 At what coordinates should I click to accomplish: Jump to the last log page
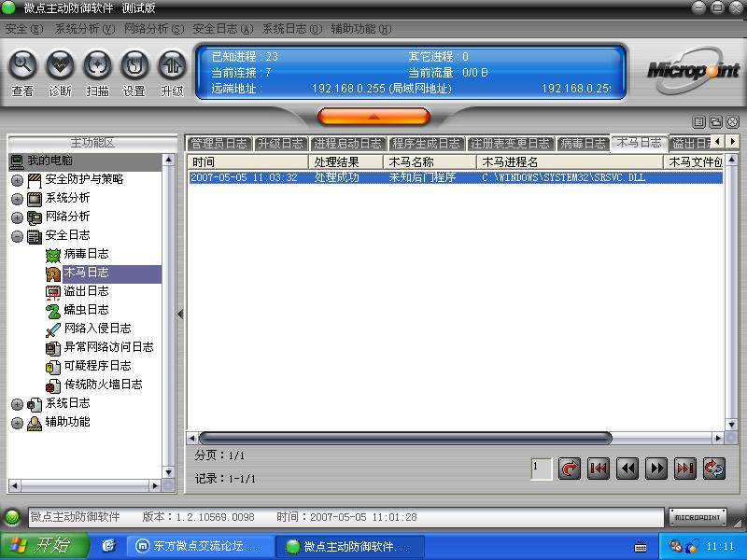685,469
